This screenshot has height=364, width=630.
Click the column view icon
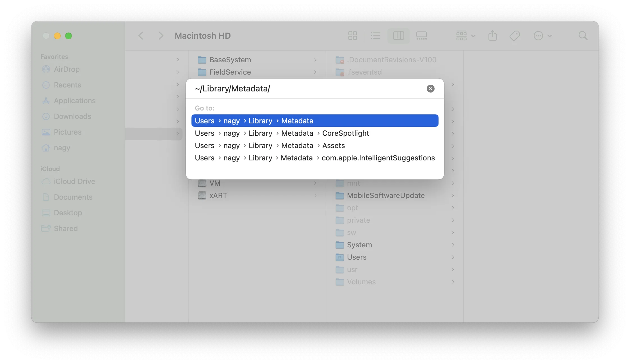click(x=398, y=36)
